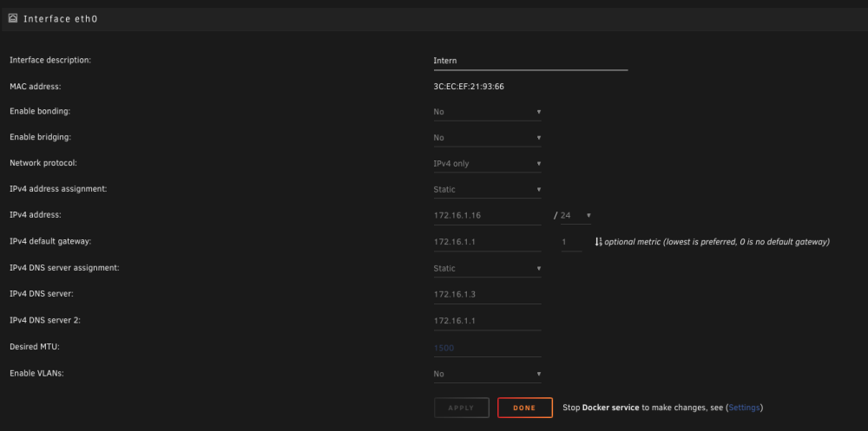Open the IPv4 address assignment dropdown

[487, 189]
